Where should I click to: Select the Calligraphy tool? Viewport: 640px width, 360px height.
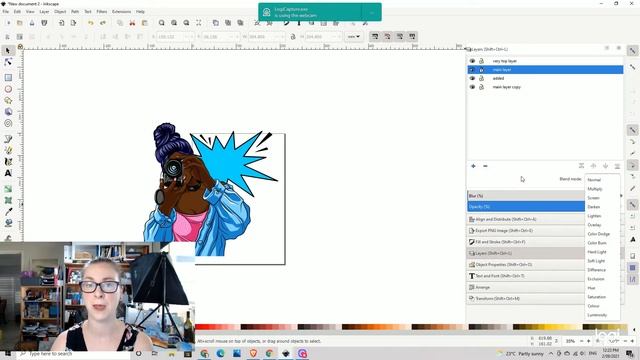click(8, 162)
